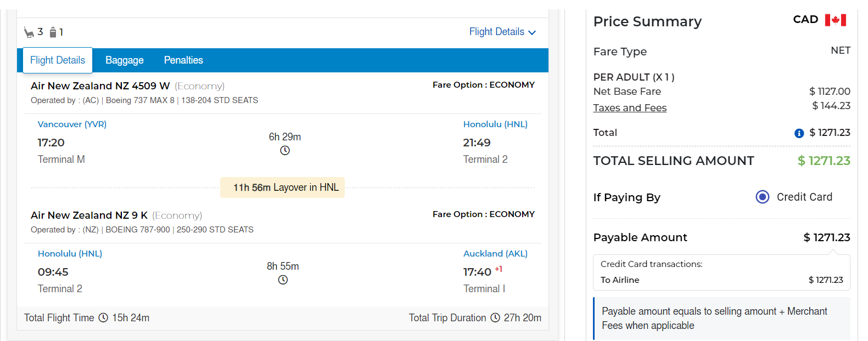Click the Total Trip Duration clock icon
Viewport: 868px width, 341px height.
[495, 318]
